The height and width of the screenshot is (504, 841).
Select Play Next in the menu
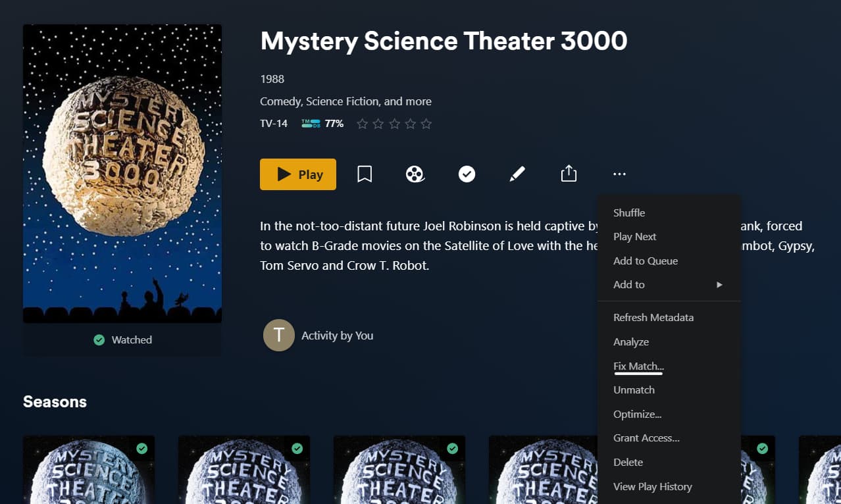(669, 236)
